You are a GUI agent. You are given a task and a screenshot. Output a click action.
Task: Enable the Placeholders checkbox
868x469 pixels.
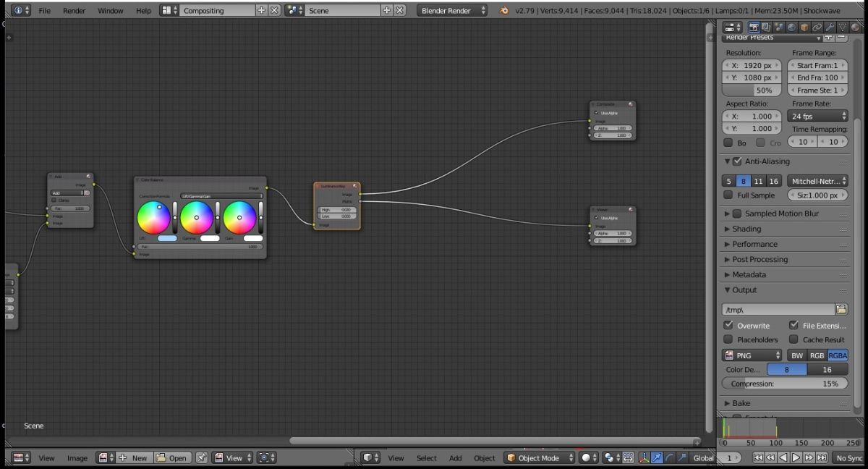(728, 339)
